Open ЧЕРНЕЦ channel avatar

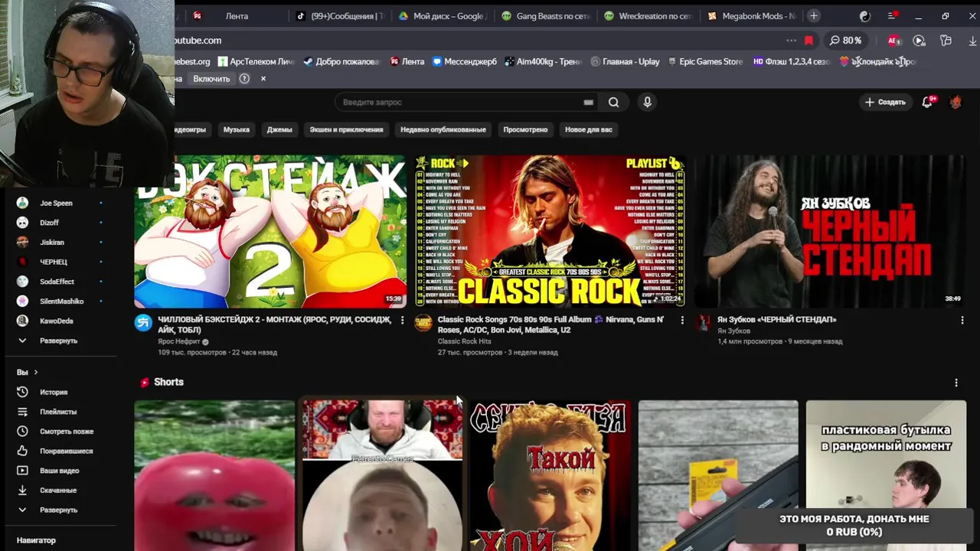click(x=22, y=262)
